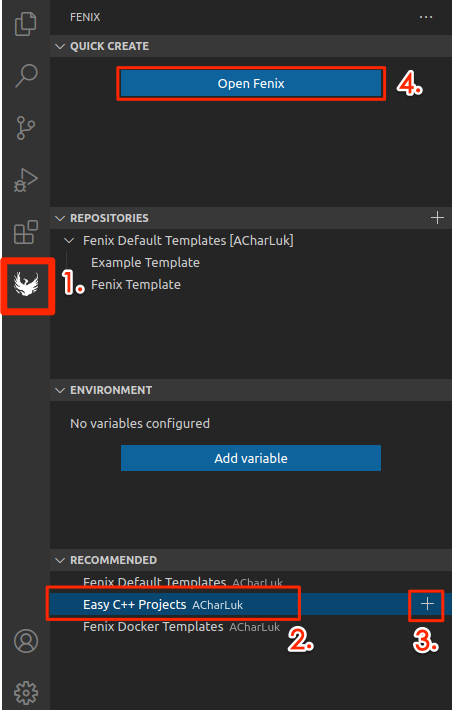Click the Open Fenix button
This screenshot has width=452, height=710.
coord(251,83)
